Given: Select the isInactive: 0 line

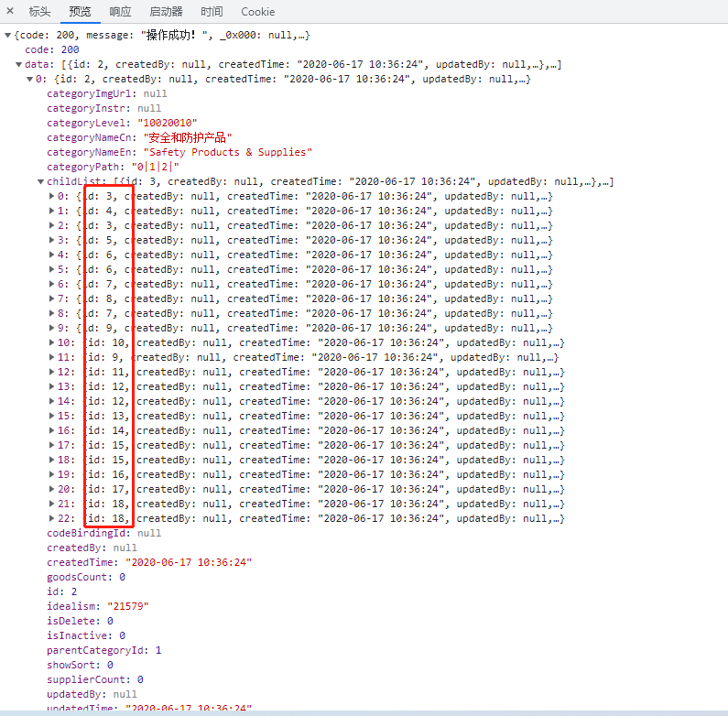Looking at the screenshot, I should [x=86, y=635].
